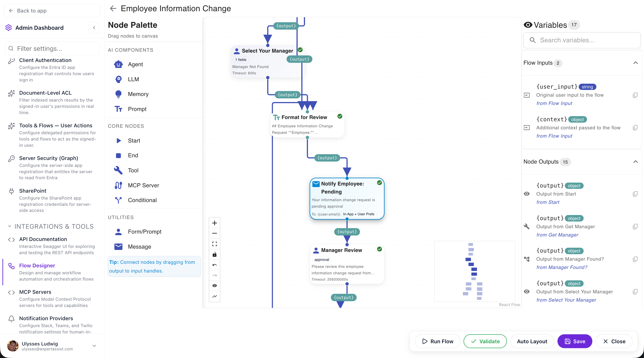Image resolution: width=644 pixels, height=358 pixels.
Task: Apply Auto Layout to the flow
Action: click(x=532, y=341)
